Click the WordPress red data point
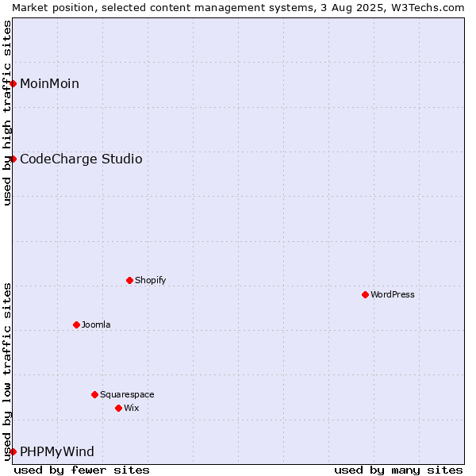This screenshot has height=476, width=476. tap(365, 295)
